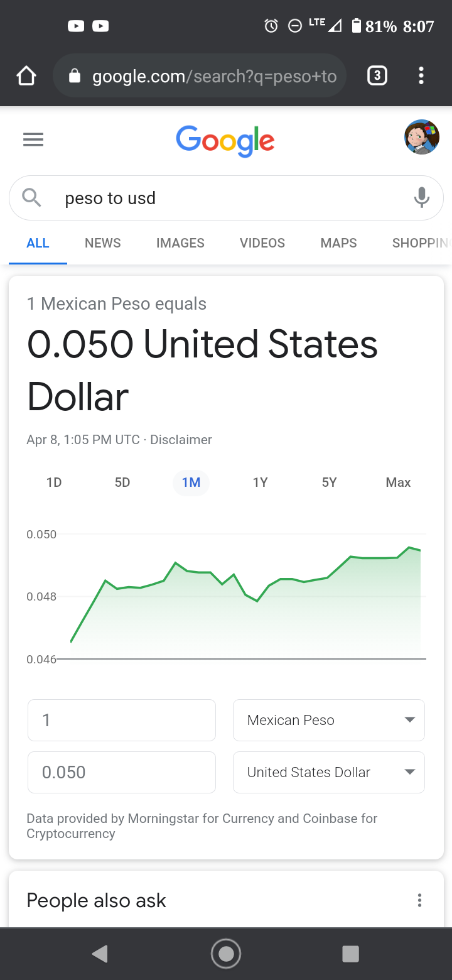Tap the Chrome home icon
This screenshot has width=452, height=980.
(x=26, y=77)
